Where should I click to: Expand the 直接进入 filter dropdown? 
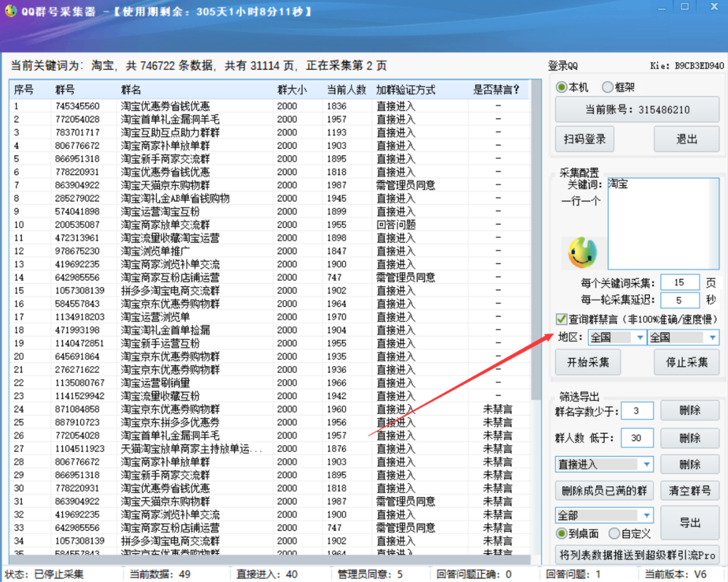point(604,464)
